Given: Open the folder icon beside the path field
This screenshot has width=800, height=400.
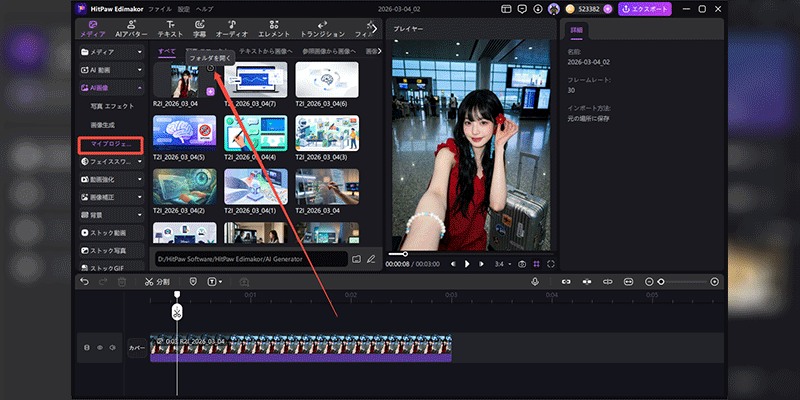Looking at the screenshot, I should coord(356,259).
